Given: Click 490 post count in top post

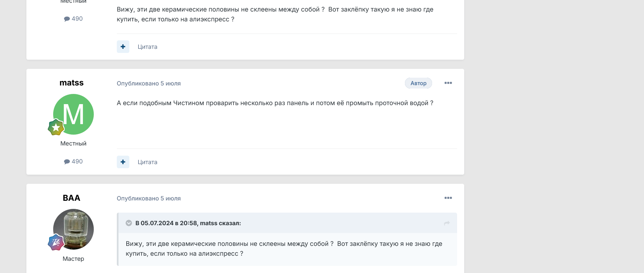Looking at the screenshot, I should (x=73, y=19).
